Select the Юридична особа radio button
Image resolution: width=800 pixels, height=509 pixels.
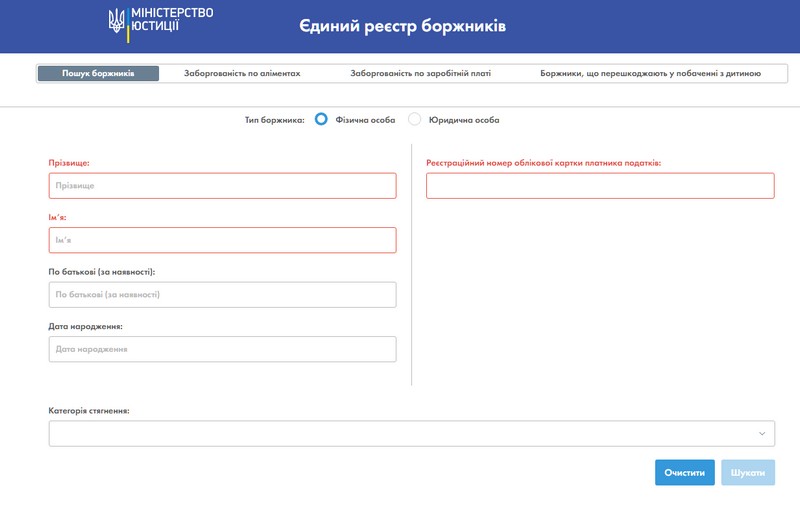tap(415, 119)
